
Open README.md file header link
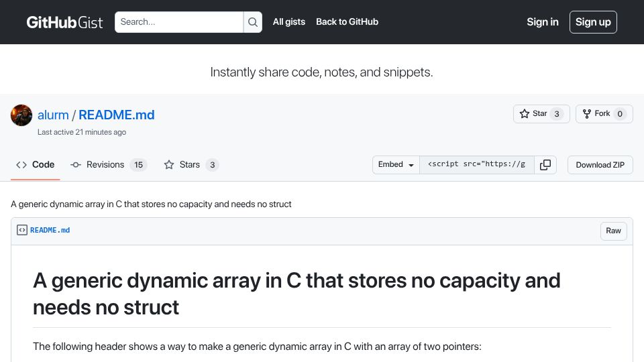point(50,230)
